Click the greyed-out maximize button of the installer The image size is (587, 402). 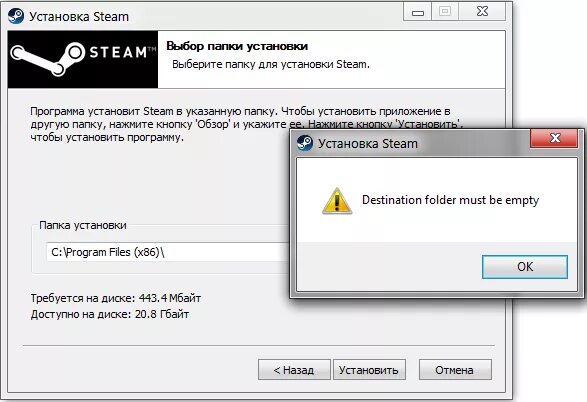(x=445, y=12)
